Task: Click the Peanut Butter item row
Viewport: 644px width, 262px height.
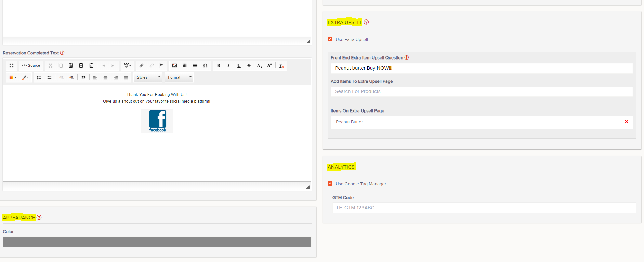Action: (x=482, y=122)
